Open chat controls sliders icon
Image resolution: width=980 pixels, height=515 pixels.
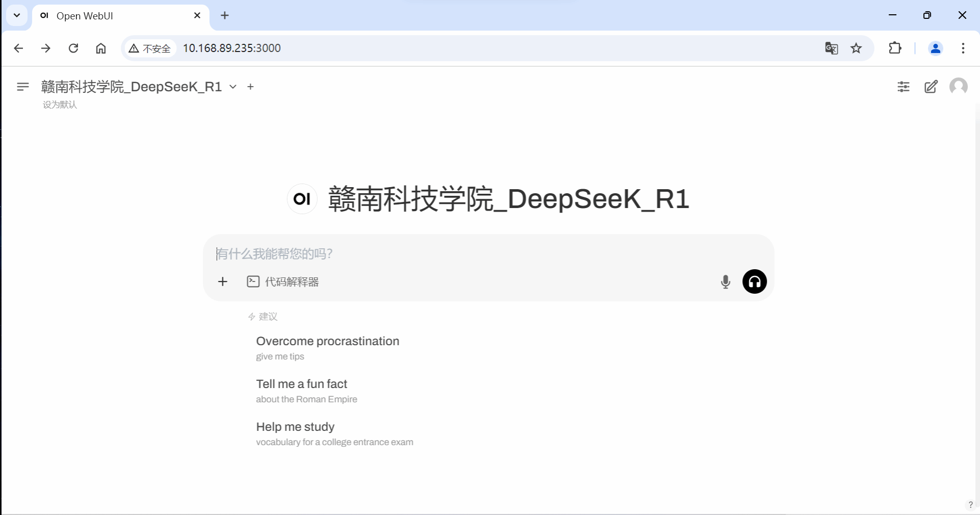904,87
